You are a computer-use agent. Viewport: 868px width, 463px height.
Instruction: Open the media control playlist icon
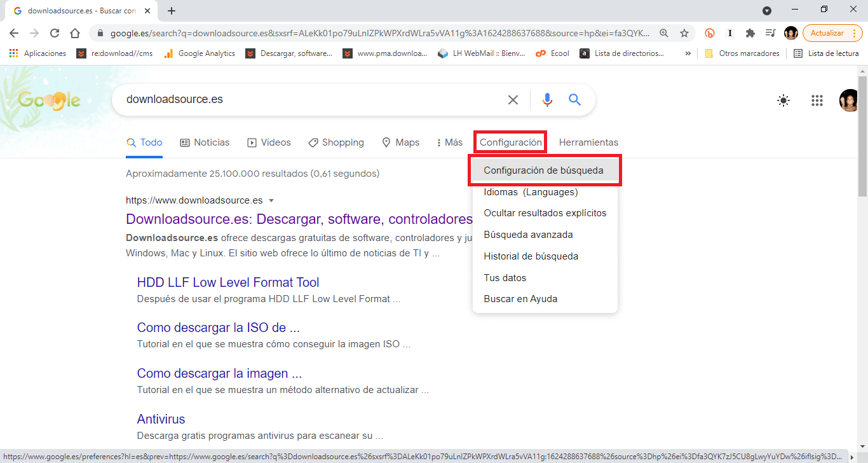click(770, 33)
